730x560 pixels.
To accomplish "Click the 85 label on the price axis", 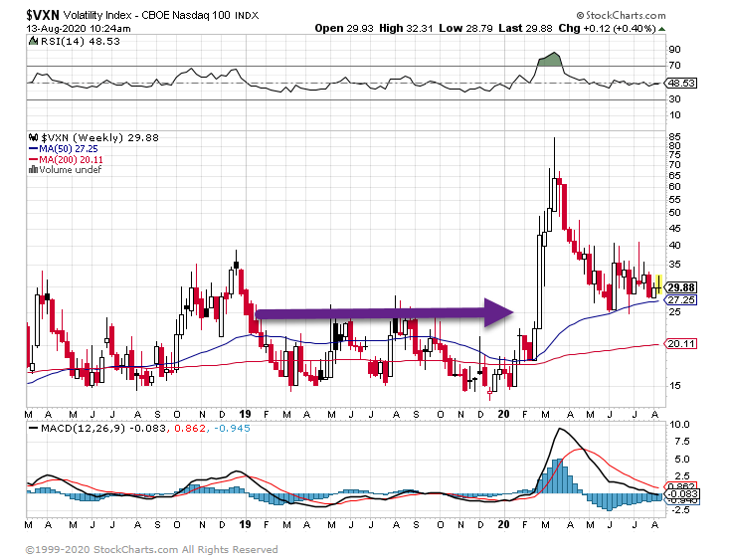I will coord(674,137).
